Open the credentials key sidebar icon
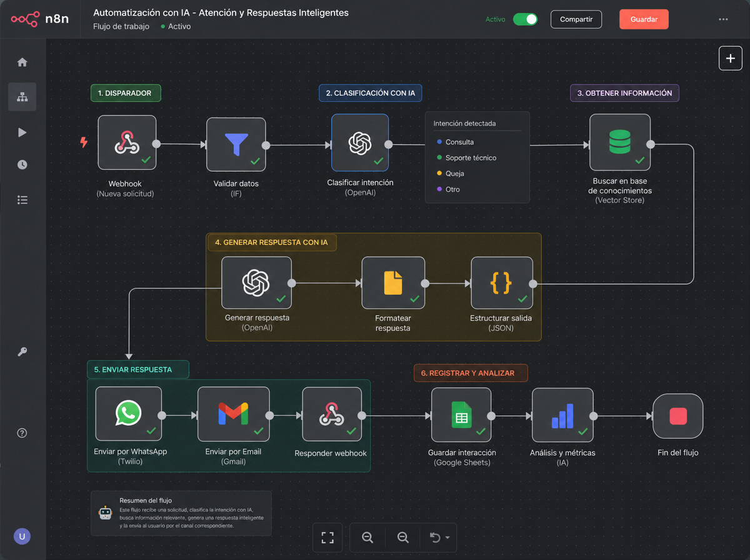750x560 pixels. (x=22, y=352)
